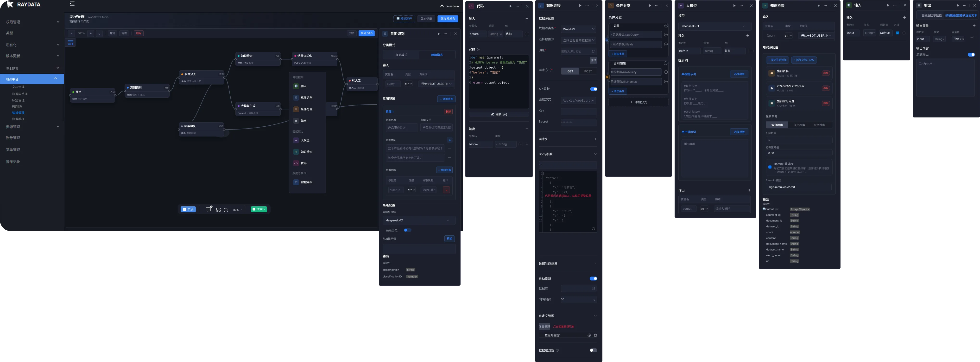Remove the 系统参数/rawQuery condition under 如果
Screen dimensions: 980x362
click(666, 35)
